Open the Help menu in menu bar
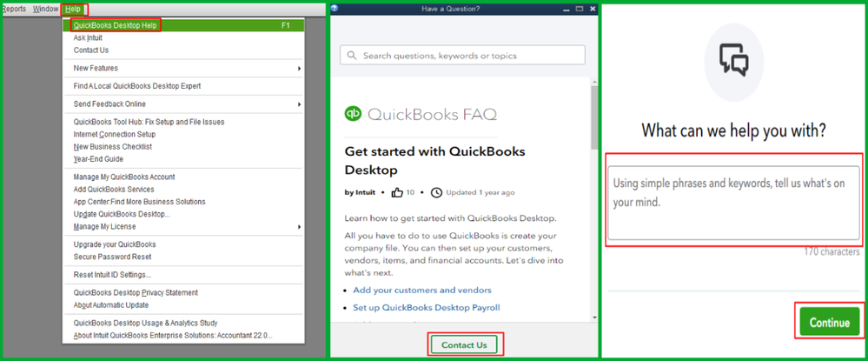The width and height of the screenshot is (868, 361). pyautogui.click(x=72, y=10)
